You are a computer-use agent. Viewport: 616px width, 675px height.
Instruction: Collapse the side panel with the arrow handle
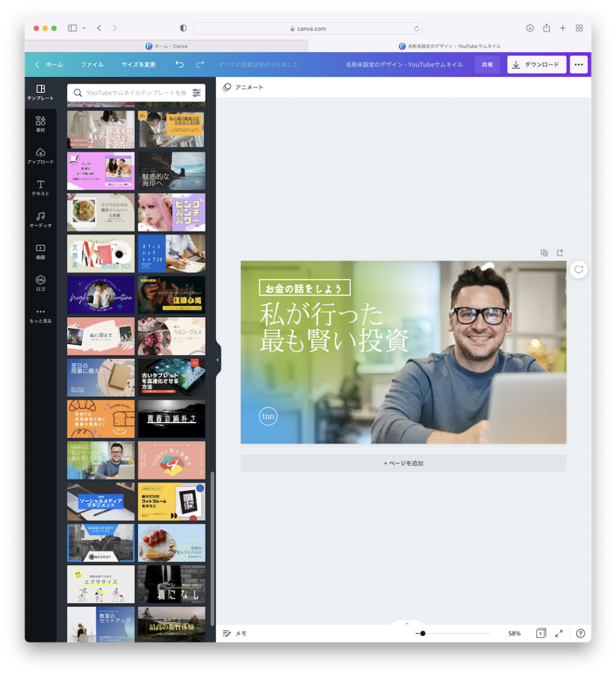pyautogui.click(x=218, y=360)
